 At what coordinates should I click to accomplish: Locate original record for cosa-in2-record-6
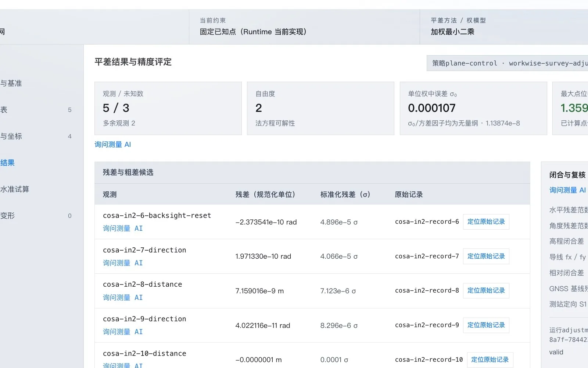486,222
